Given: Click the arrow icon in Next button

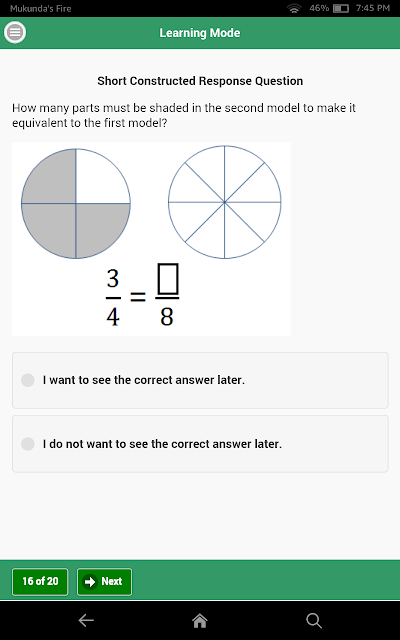Looking at the screenshot, I should point(89,581).
